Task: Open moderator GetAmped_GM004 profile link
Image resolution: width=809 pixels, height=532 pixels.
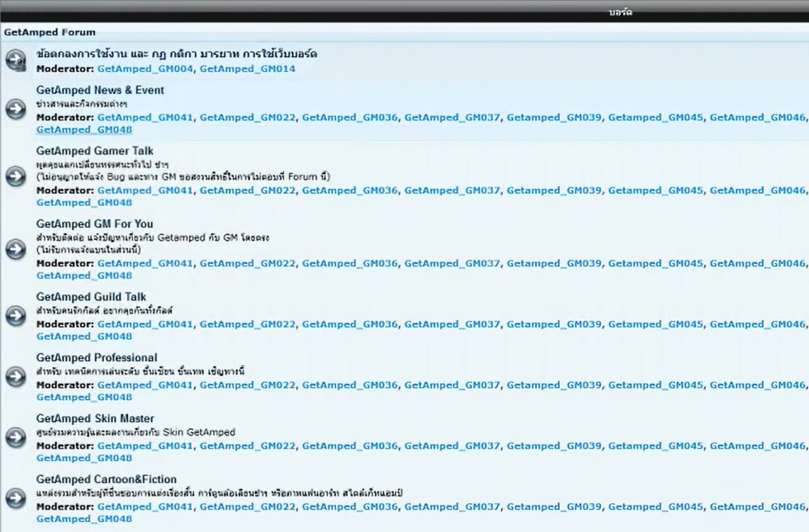Action: coord(144,68)
